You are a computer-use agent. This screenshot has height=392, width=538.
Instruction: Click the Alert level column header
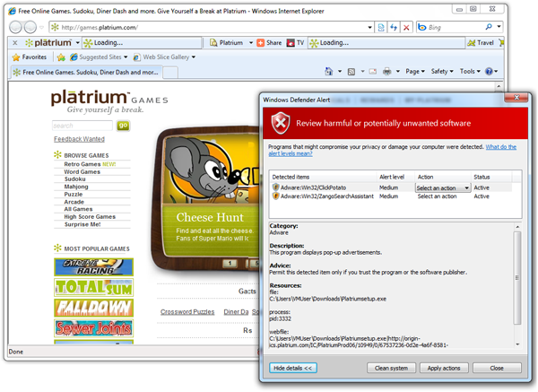pos(392,177)
